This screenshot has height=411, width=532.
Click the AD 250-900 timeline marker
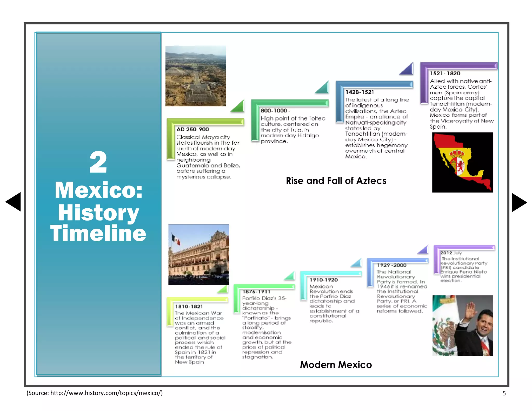pyautogui.click(x=193, y=129)
